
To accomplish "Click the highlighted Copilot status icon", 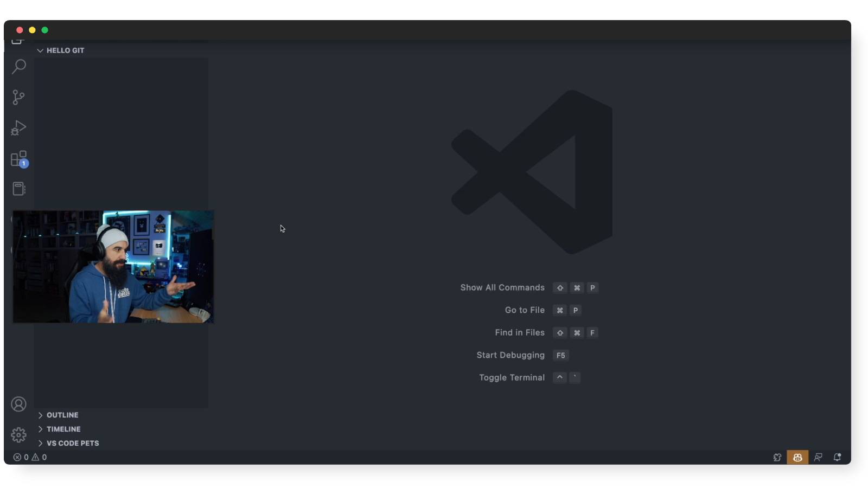I will point(797,458).
